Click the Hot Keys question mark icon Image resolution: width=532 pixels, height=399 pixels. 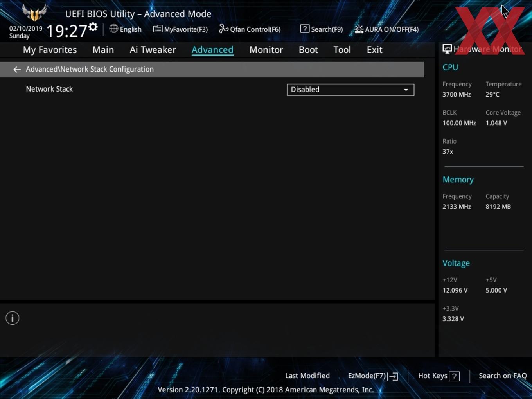click(x=454, y=376)
